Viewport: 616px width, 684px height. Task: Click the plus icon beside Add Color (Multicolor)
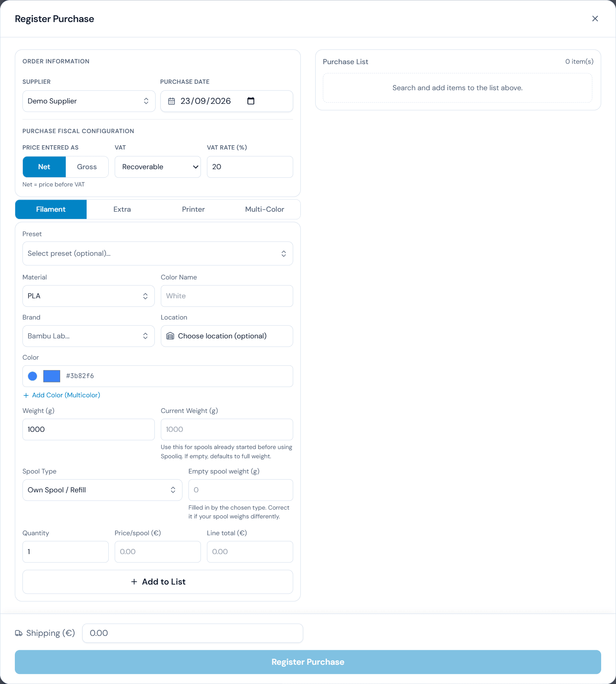(x=26, y=395)
